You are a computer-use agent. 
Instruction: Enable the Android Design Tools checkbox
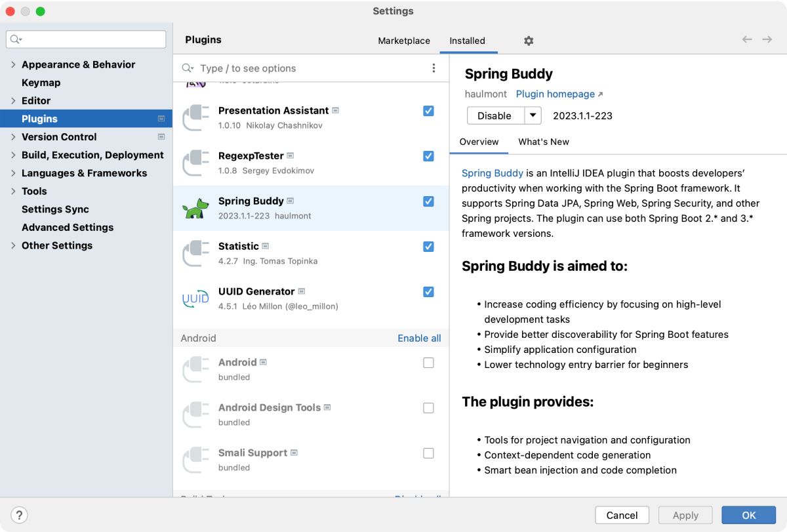(428, 407)
